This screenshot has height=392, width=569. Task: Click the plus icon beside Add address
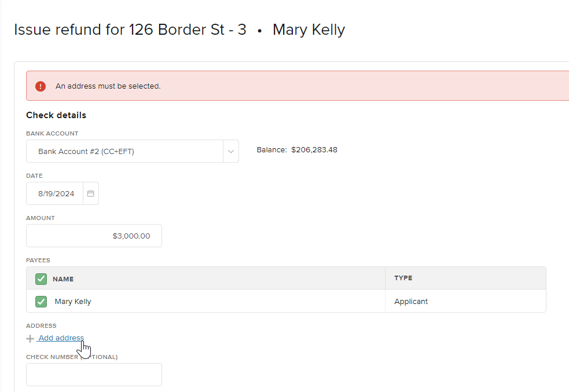(x=30, y=339)
